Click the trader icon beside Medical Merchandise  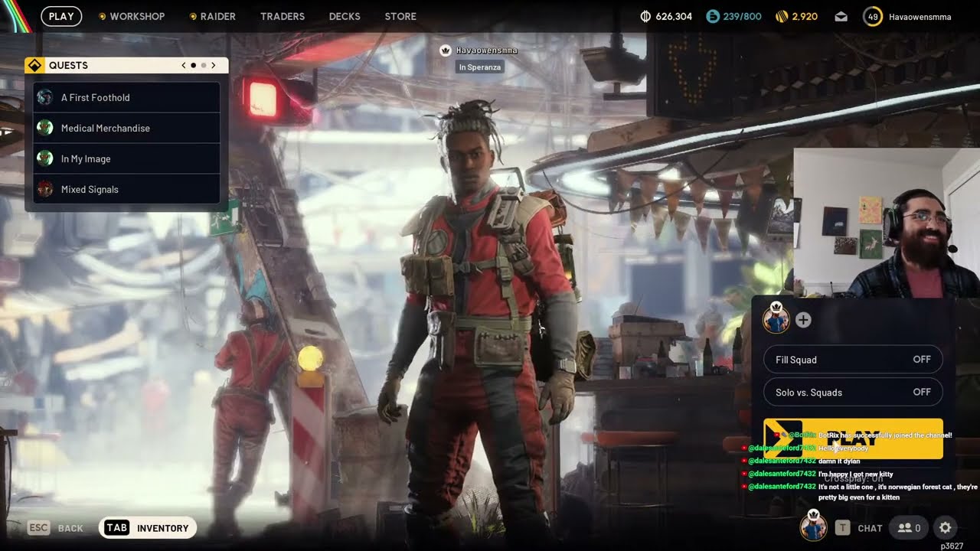point(45,128)
